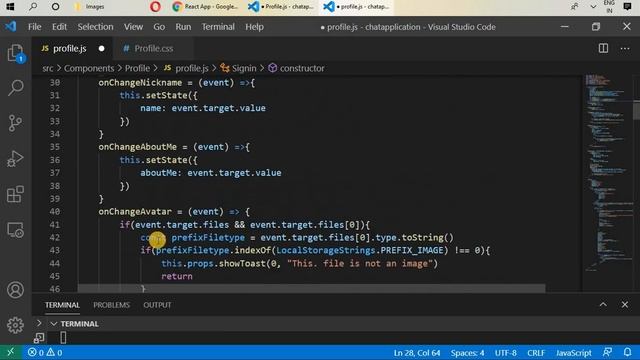Open Windows Start button

point(10,7)
